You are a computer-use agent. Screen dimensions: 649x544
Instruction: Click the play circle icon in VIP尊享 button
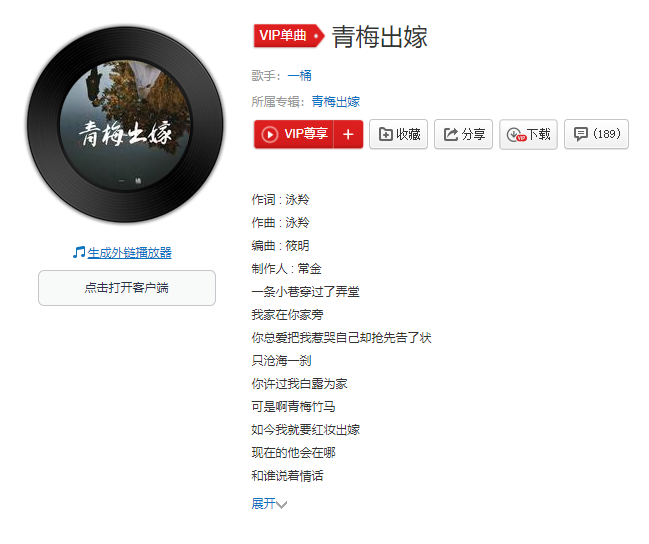coord(269,135)
